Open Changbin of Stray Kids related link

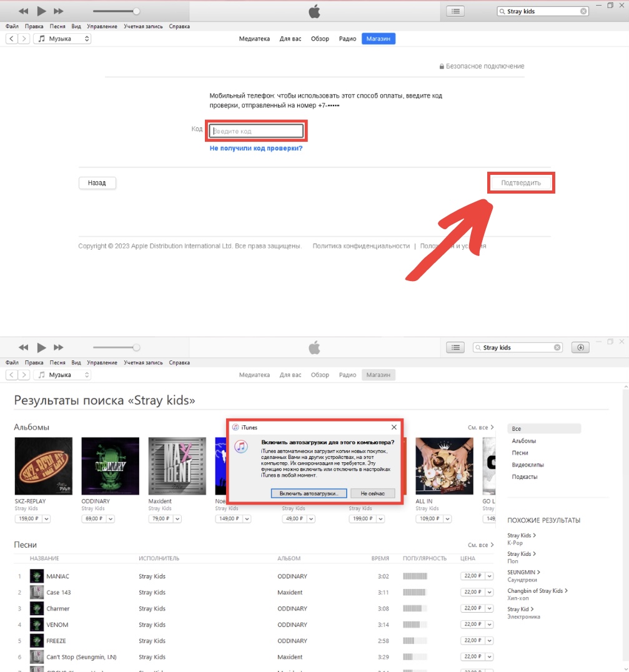[537, 591]
